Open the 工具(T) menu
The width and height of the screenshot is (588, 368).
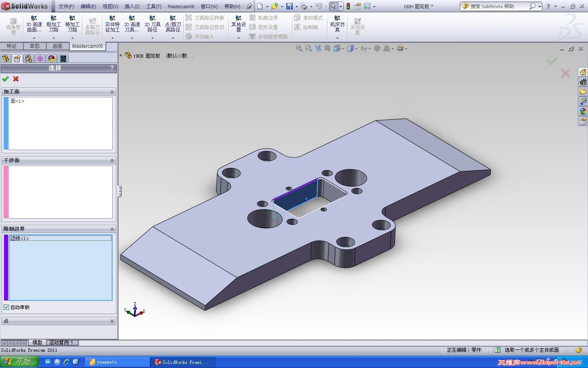click(x=154, y=6)
